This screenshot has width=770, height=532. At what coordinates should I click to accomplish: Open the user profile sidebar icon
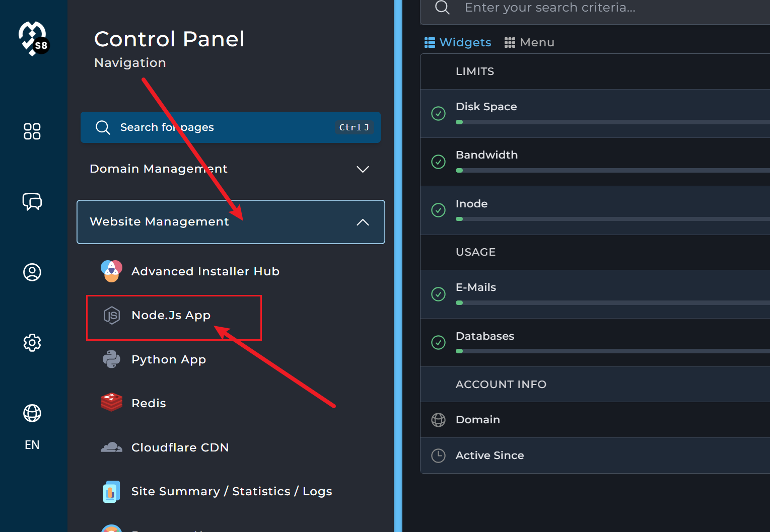coord(32,272)
